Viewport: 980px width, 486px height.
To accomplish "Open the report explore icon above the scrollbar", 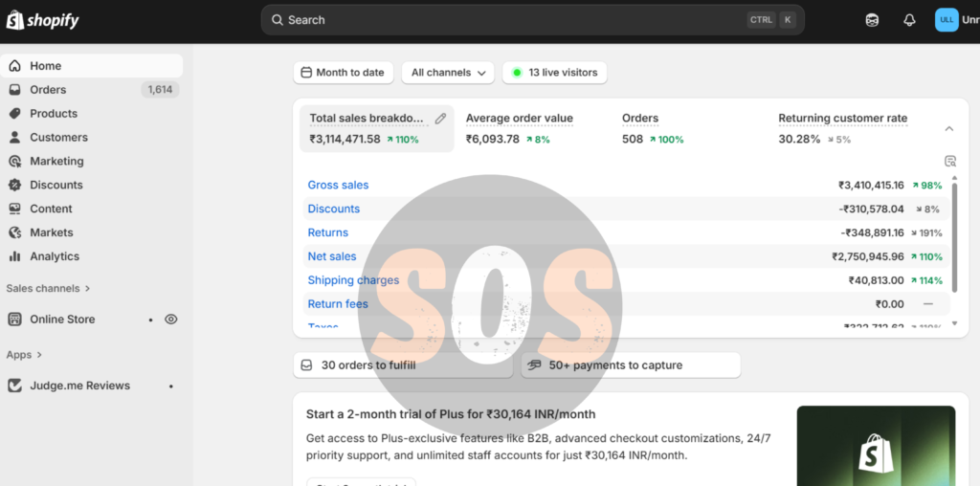I will pyautogui.click(x=950, y=161).
